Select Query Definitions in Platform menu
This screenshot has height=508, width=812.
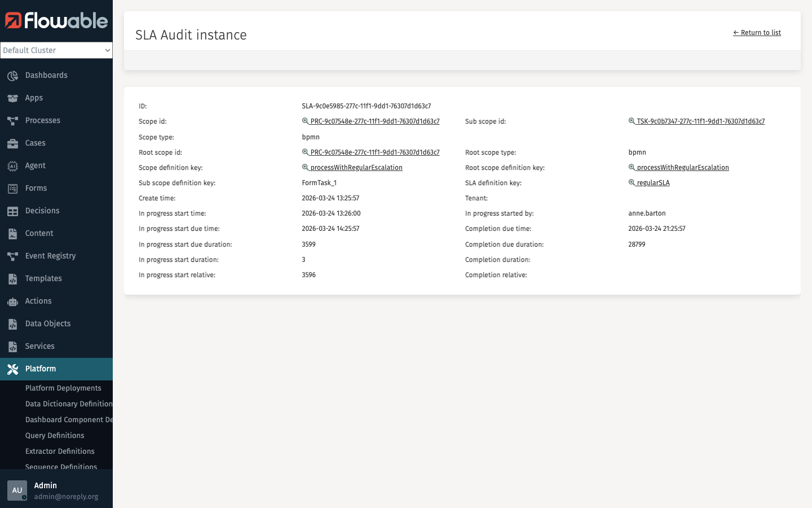(x=55, y=435)
